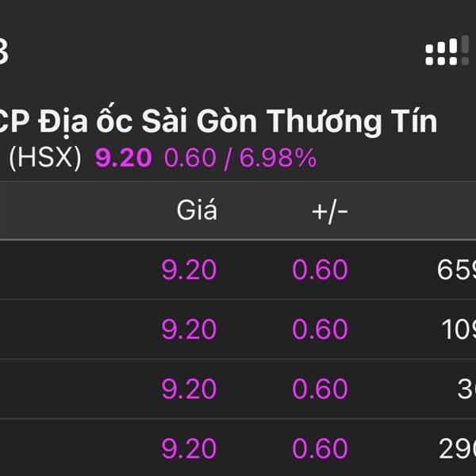The height and width of the screenshot is (476, 476).
Task: Select the 9.20 price in the 659 row
Action: [x=189, y=270]
